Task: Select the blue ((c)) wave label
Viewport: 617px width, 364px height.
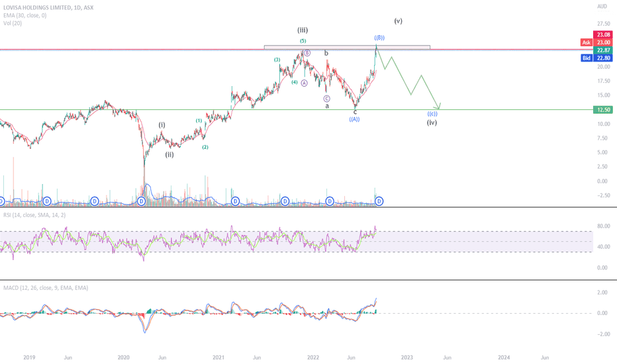Action: coord(432,114)
